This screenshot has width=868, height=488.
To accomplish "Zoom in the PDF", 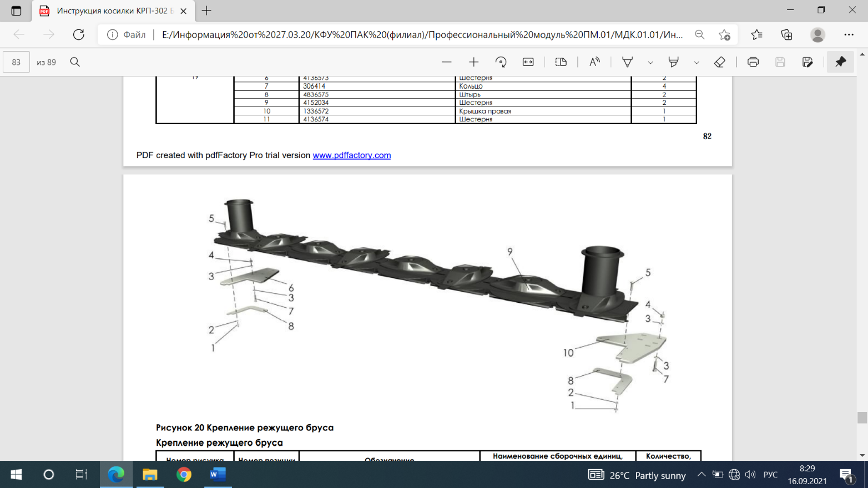I will [473, 62].
